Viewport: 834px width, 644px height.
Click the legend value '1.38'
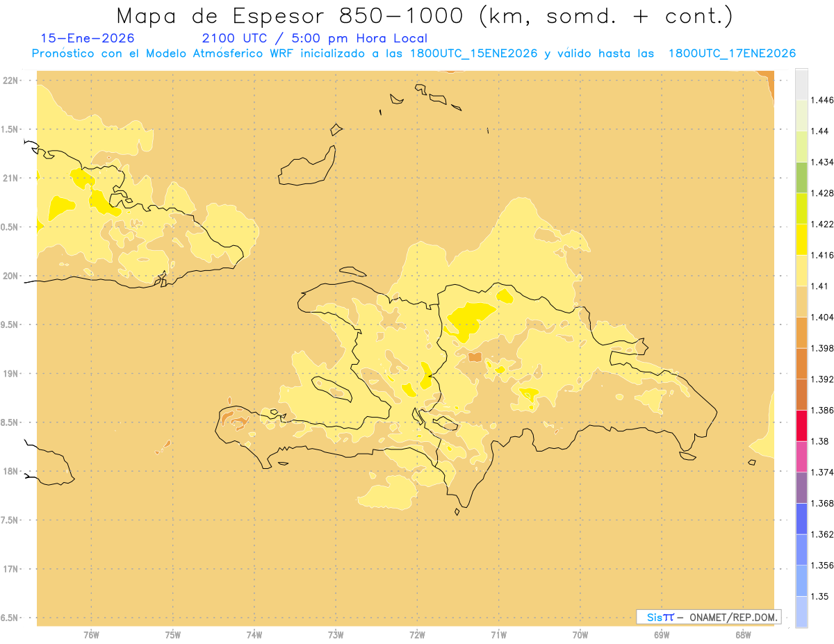pos(819,441)
